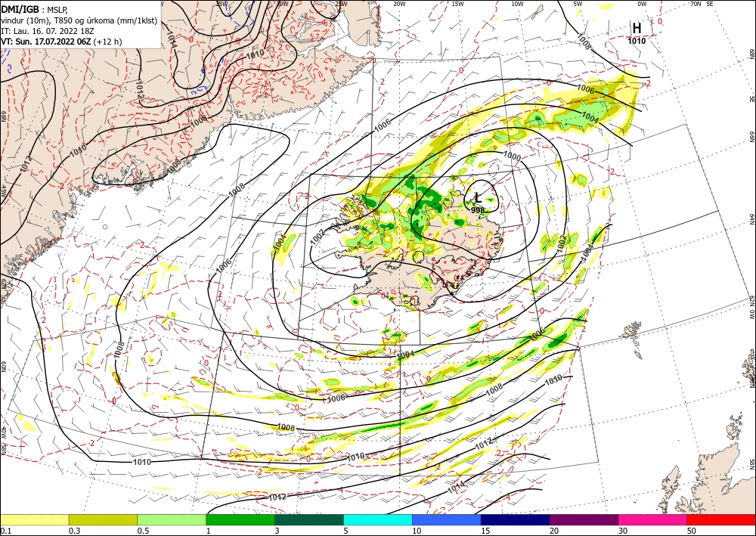Choose the purple 20–30 legend swatch
Screen dimensions: 756x536
click(584, 519)
